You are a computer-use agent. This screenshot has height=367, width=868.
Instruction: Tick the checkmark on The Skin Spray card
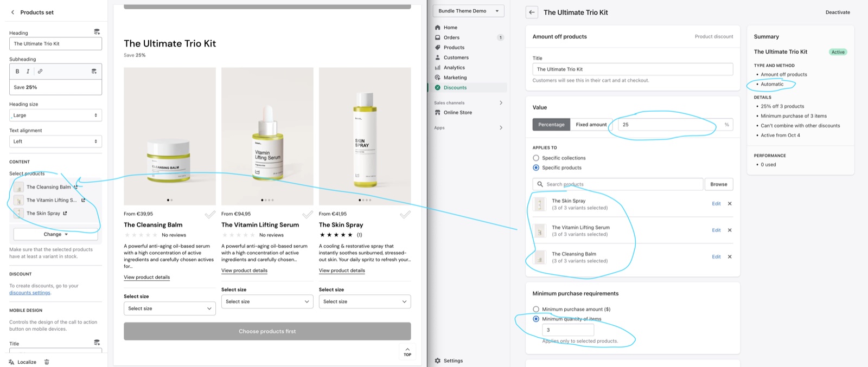point(405,215)
